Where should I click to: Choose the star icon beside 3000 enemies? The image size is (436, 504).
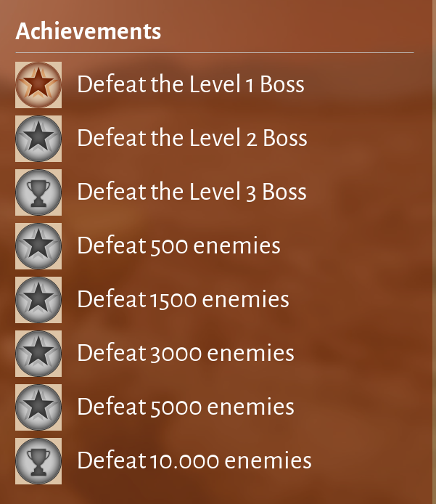[x=38, y=354]
